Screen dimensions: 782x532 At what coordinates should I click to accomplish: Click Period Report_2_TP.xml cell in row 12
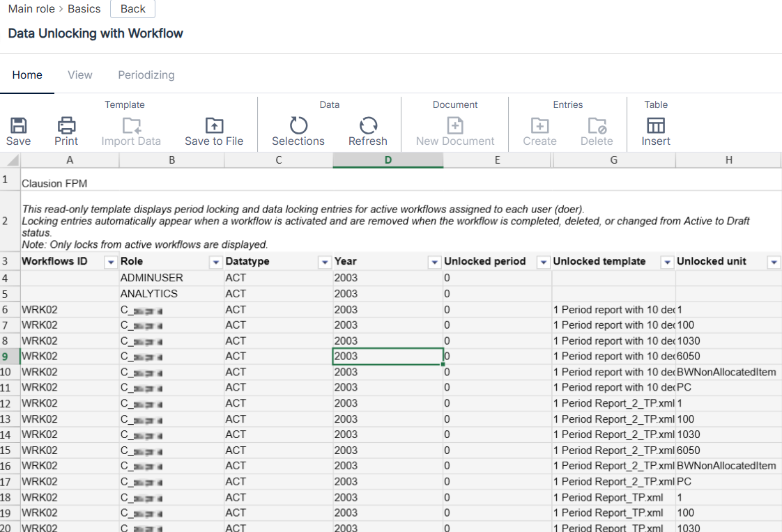click(614, 403)
